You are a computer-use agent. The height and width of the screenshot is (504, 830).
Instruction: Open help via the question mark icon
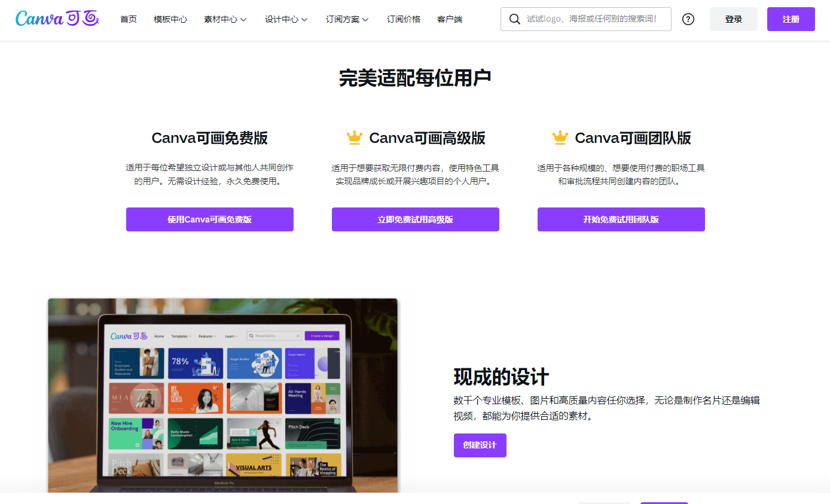click(x=688, y=19)
